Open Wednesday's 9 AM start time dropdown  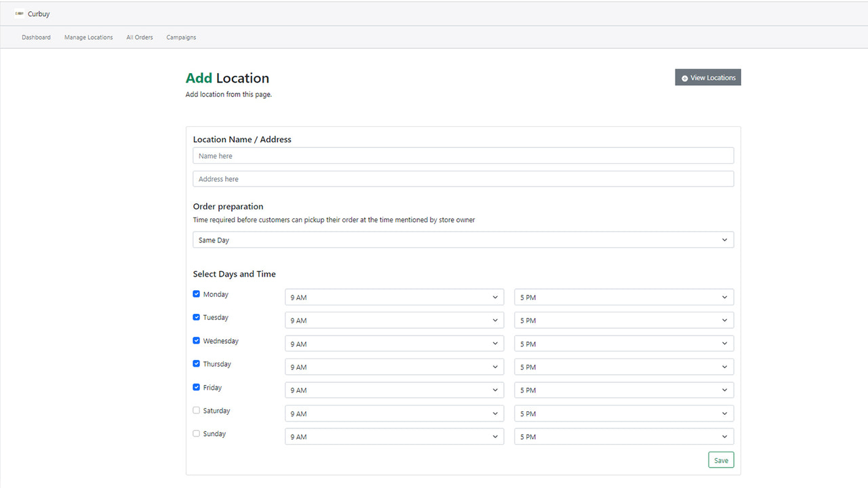click(395, 344)
